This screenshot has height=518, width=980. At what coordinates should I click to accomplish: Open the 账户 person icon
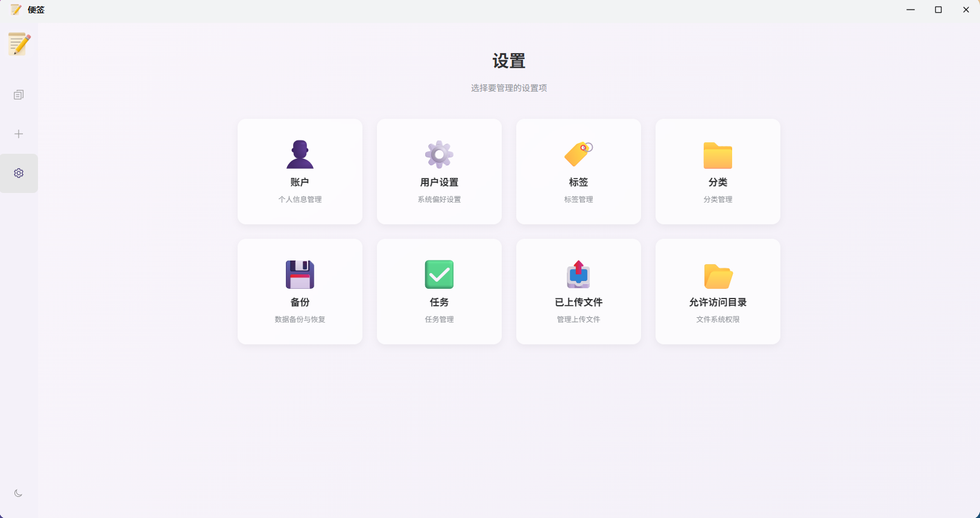(300, 154)
